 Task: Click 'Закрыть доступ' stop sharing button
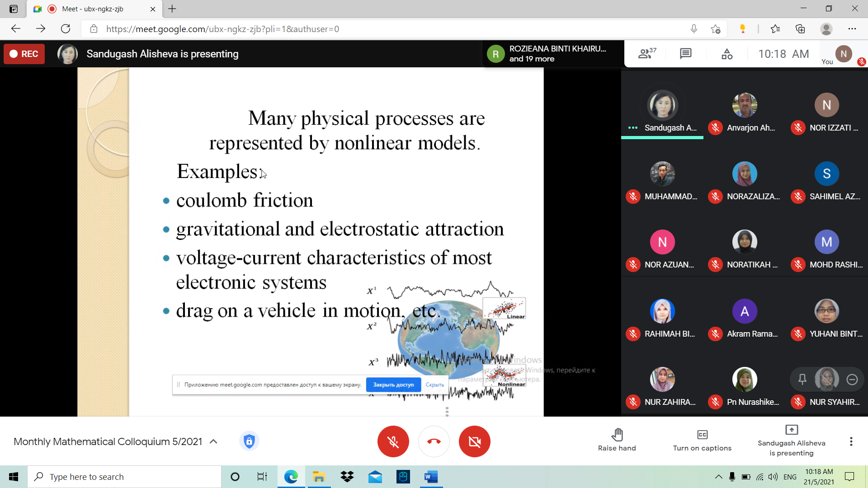pyautogui.click(x=393, y=385)
